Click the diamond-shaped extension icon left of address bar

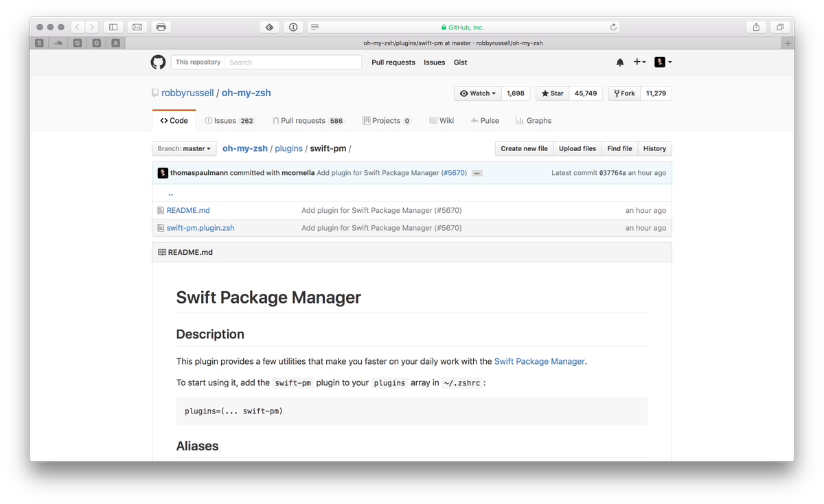[x=269, y=27]
